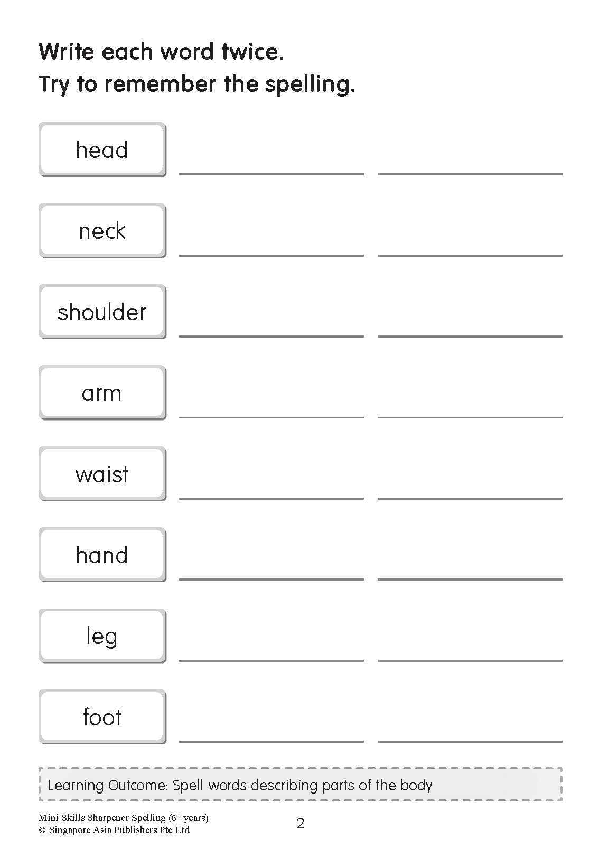Click the 'head' word box
This screenshot has height=868, width=609.
102,150
